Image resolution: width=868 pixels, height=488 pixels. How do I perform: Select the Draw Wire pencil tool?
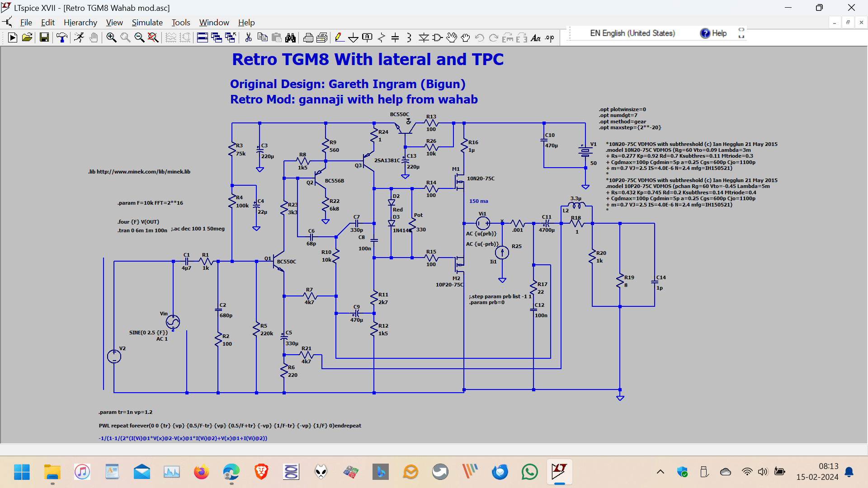click(x=340, y=38)
